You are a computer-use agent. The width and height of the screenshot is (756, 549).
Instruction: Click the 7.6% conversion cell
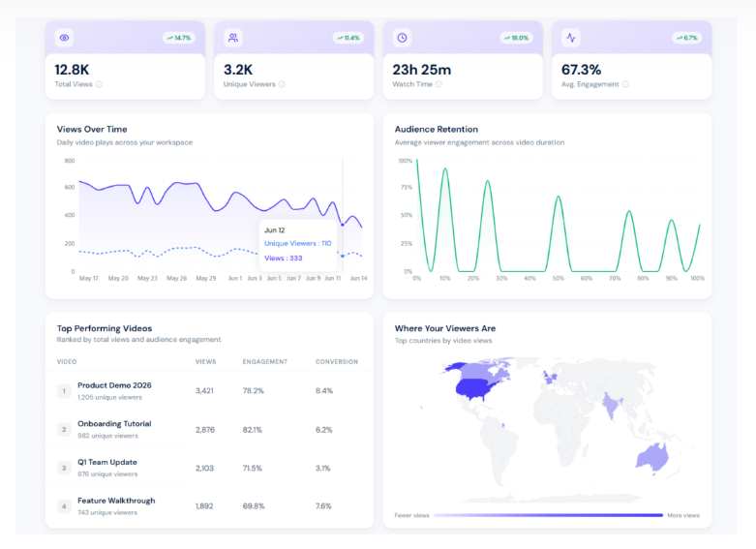[x=323, y=506]
